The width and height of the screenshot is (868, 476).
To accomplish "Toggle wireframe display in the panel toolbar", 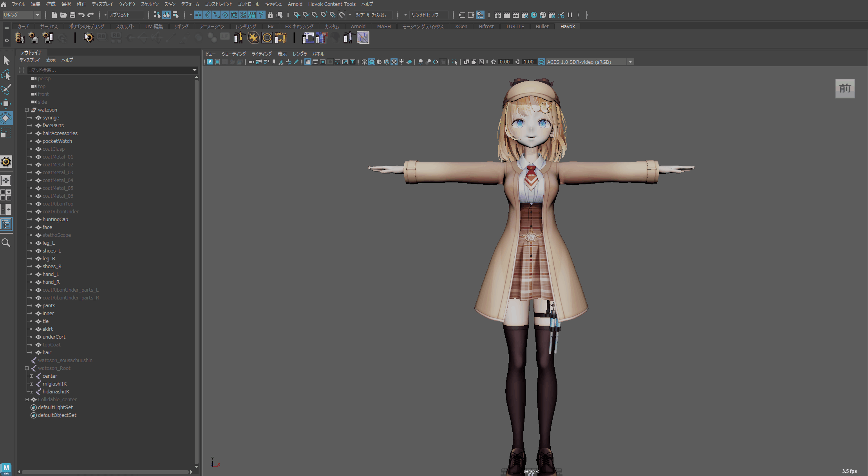I will point(364,62).
